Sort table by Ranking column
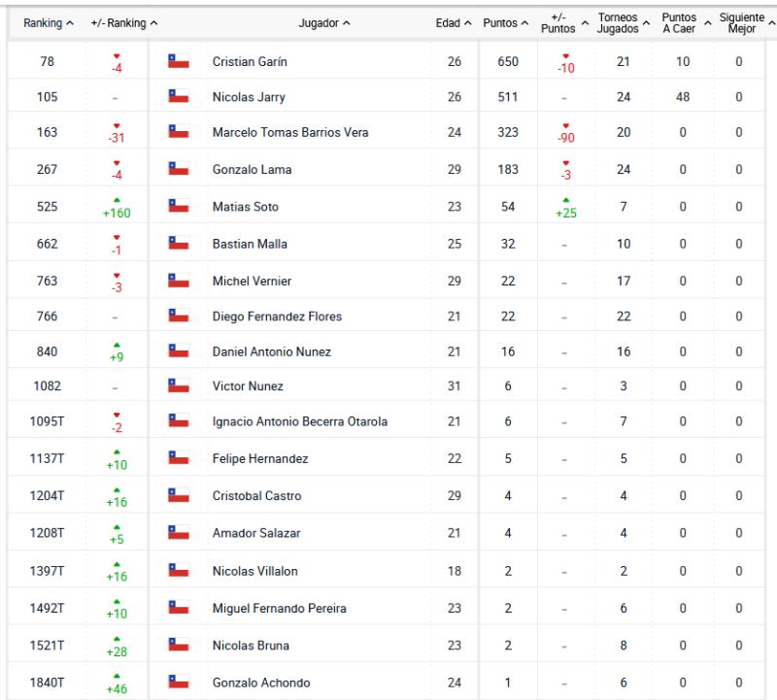The width and height of the screenshot is (777, 700). pyautogui.click(x=48, y=22)
